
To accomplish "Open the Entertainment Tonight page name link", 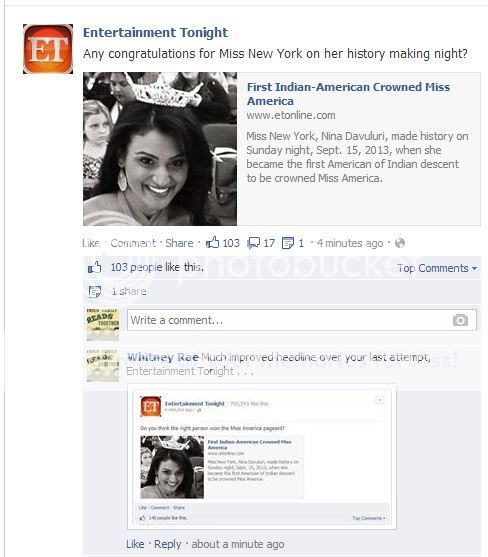I will (155, 33).
